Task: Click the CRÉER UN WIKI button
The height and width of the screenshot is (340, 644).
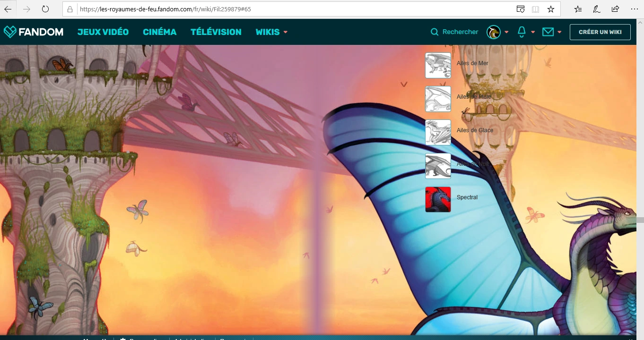Action: coord(600,32)
